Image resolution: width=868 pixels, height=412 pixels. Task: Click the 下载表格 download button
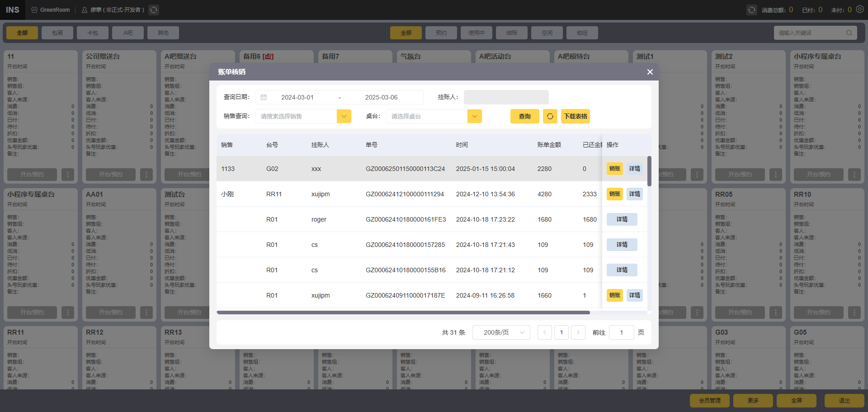tap(576, 116)
